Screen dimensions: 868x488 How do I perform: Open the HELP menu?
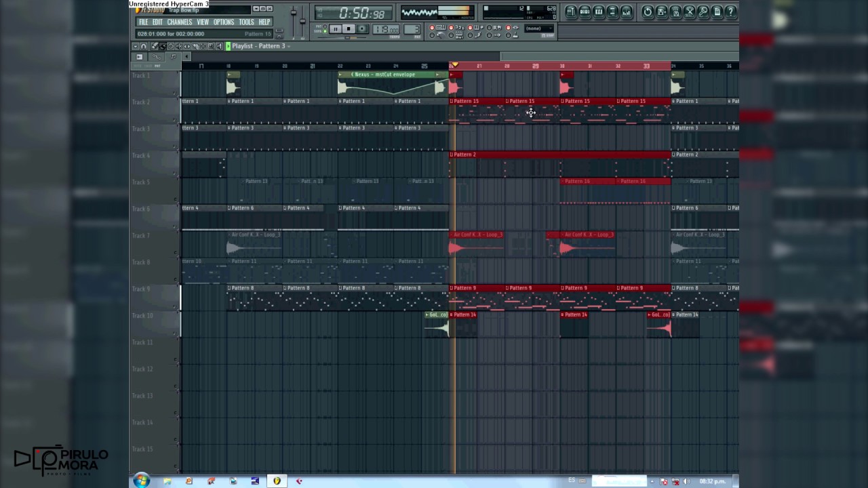[x=264, y=22]
